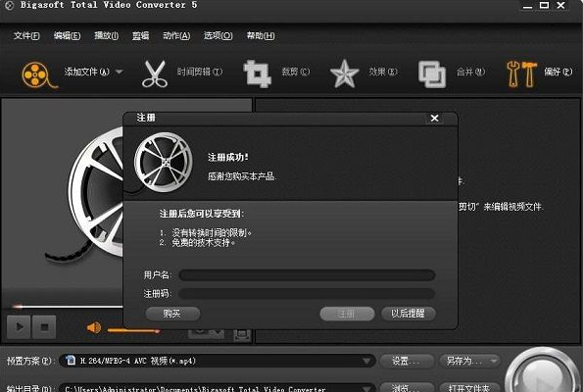This screenshot has height=392, width=583.
Task: Click the 时间剪辑 toolbar label
Action: [200, 72]
